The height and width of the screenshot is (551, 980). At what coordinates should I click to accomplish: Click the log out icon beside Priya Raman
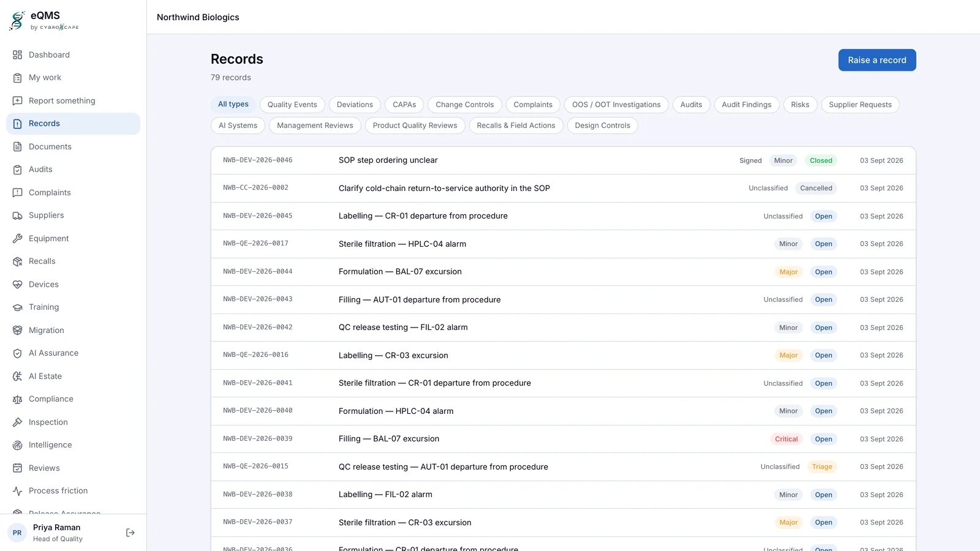coord(130,533)
